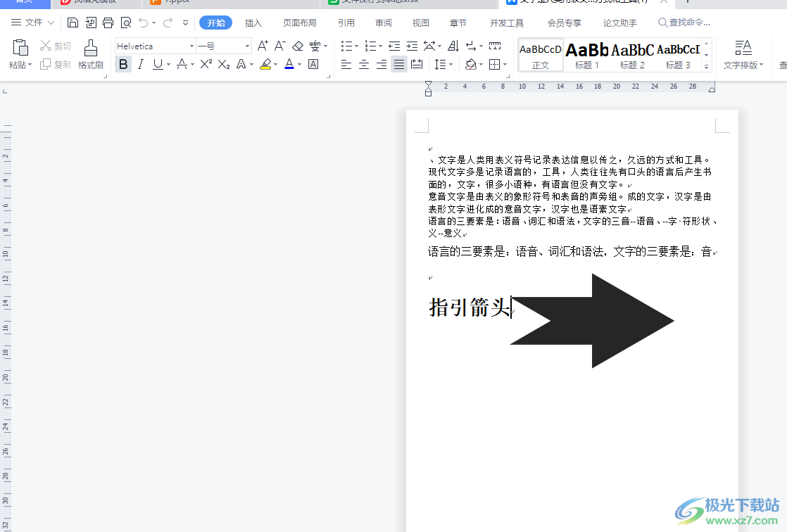Open the Helvetica font name dropdown

[x=155, y=46]
